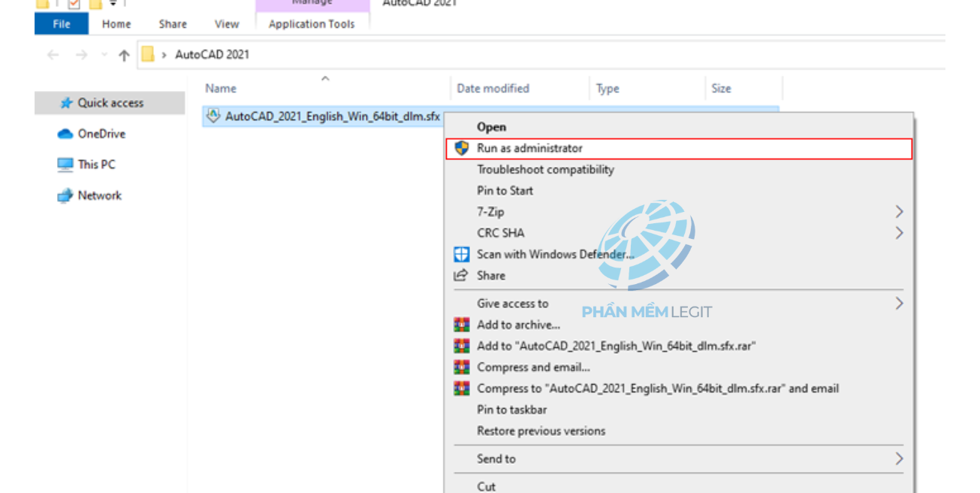Click AutoCAD 2021 in the address bar
Viewport: 980px width, 493px height.
pos(212,55)
